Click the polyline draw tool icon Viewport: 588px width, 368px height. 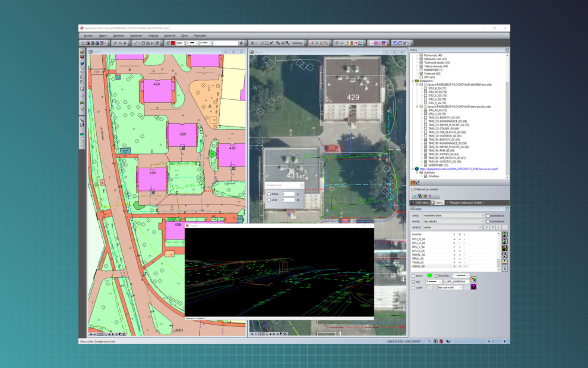[115, 43]
